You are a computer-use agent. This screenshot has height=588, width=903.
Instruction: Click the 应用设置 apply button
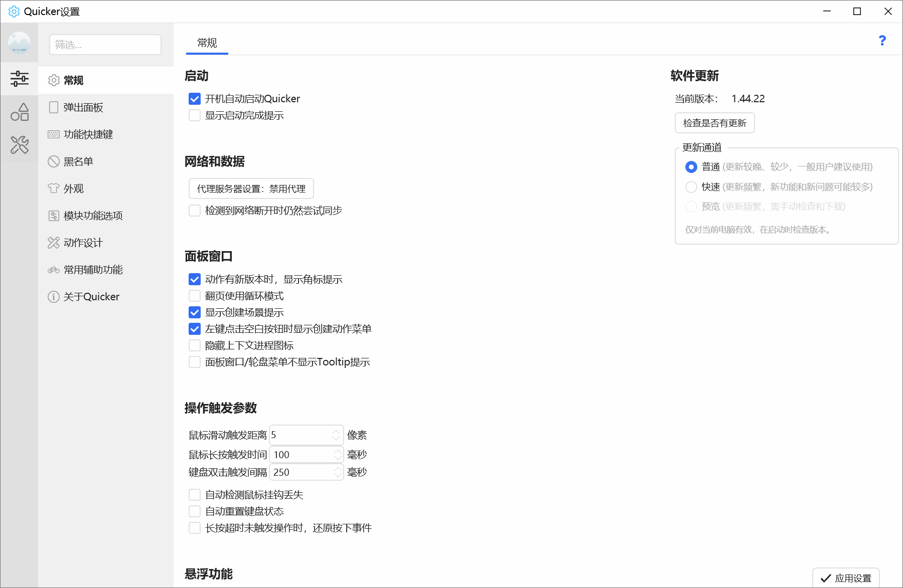pyautogui.click(x=846, y=578)
